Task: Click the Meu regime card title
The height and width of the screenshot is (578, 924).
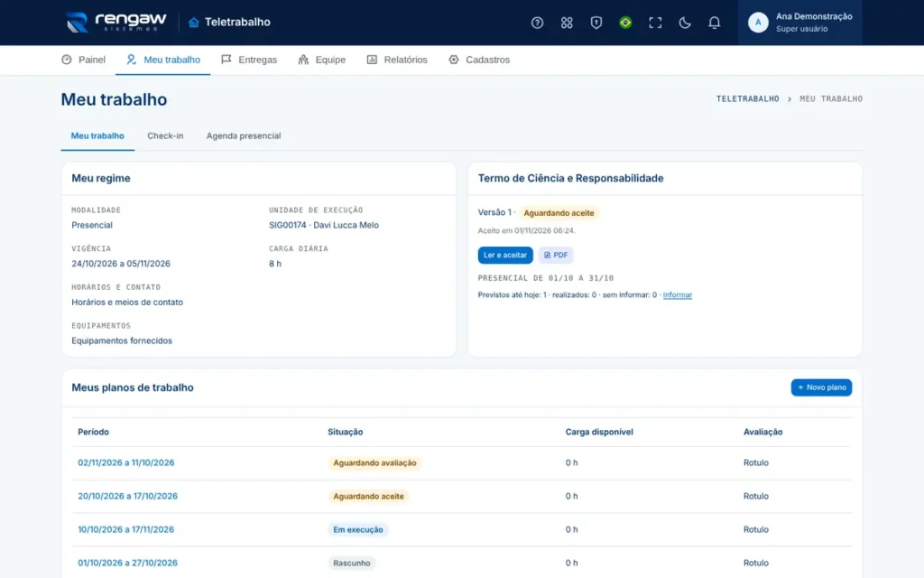Action: [101, 178]
